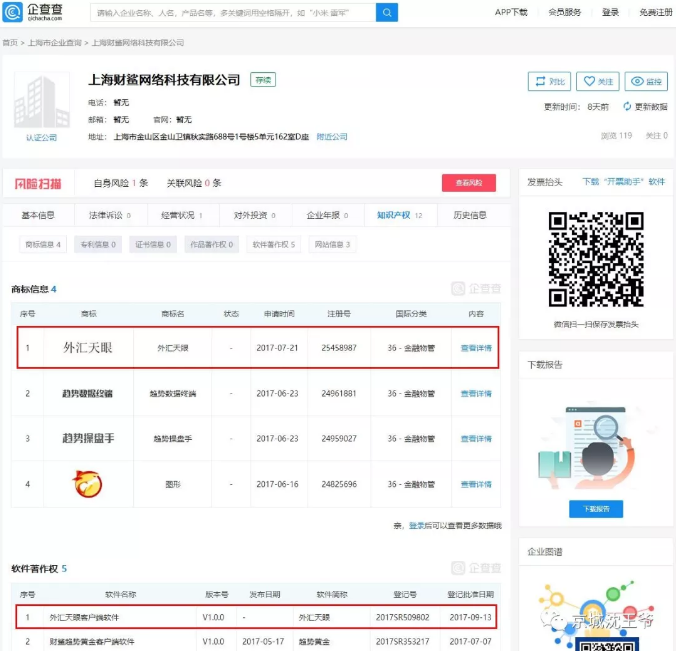Click the 更新数据 refresh icon
679x656 pixels.
tap(629, 107)
